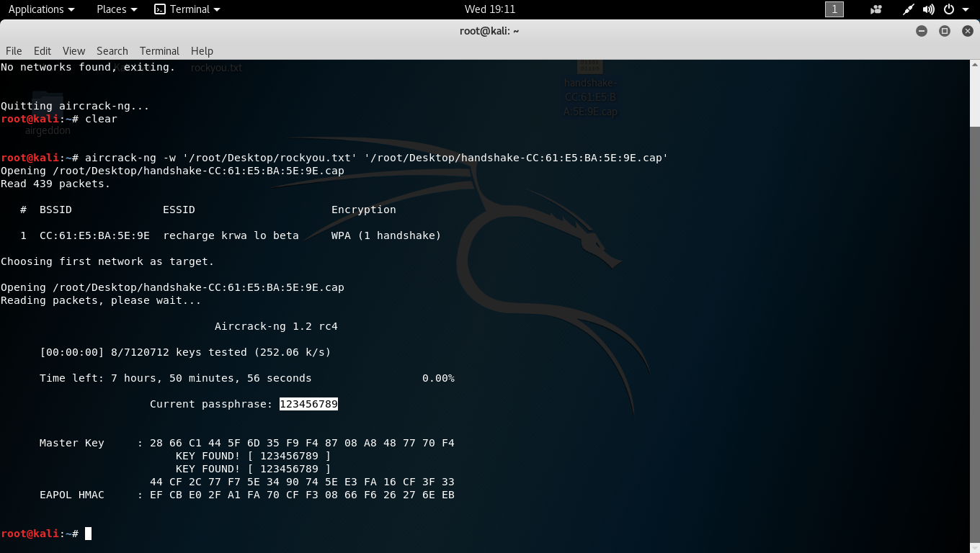Click the terminal cursor at the last prompt

[88, 534]
